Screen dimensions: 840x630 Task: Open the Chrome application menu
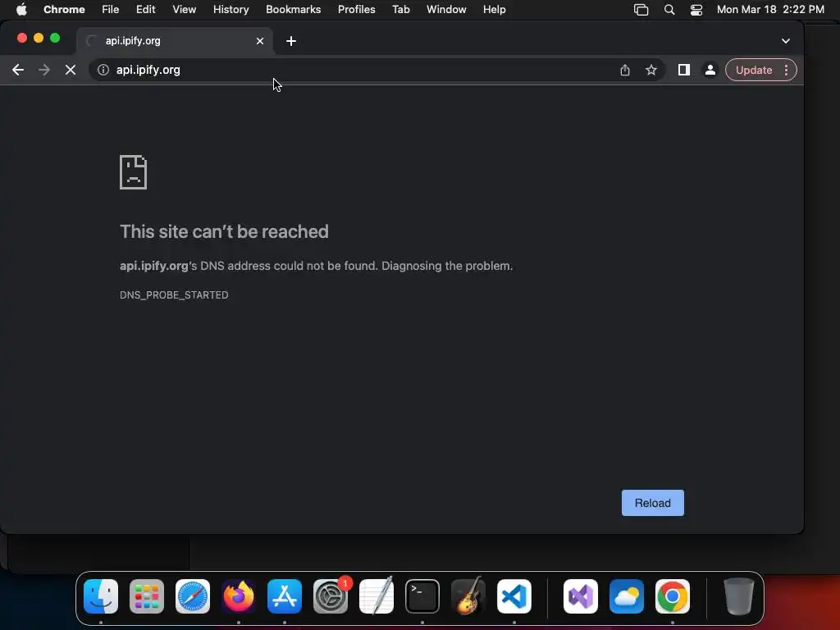pos(64,10)
